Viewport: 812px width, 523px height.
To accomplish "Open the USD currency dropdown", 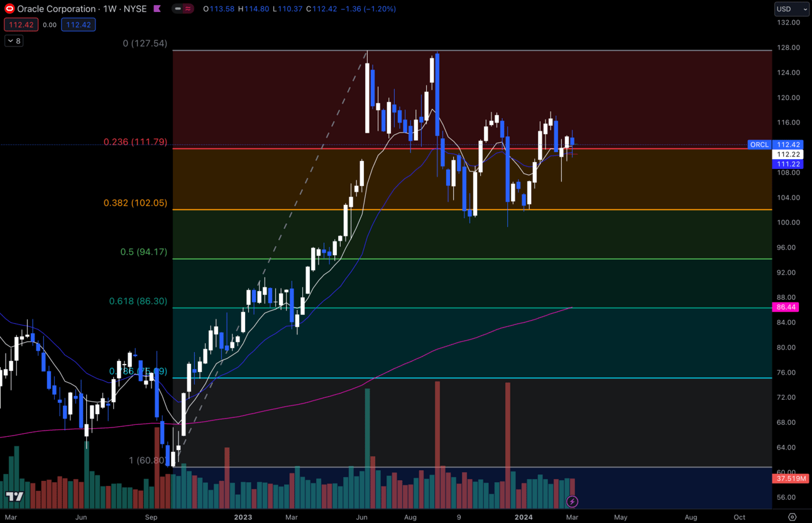I will tap(791, 9).
